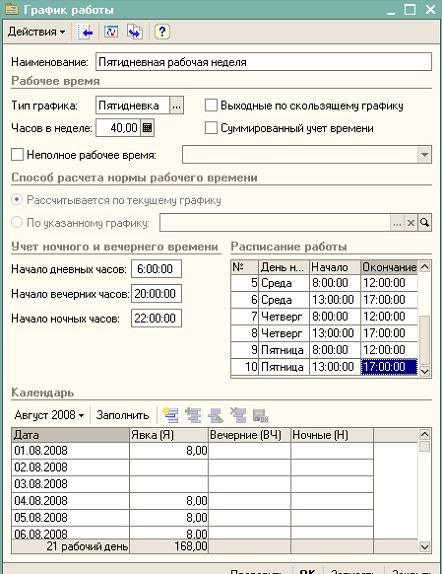The image size is (442, 574).
Task: Click the delete row icon in Календарь toolbar
Action: click(238, 415)
